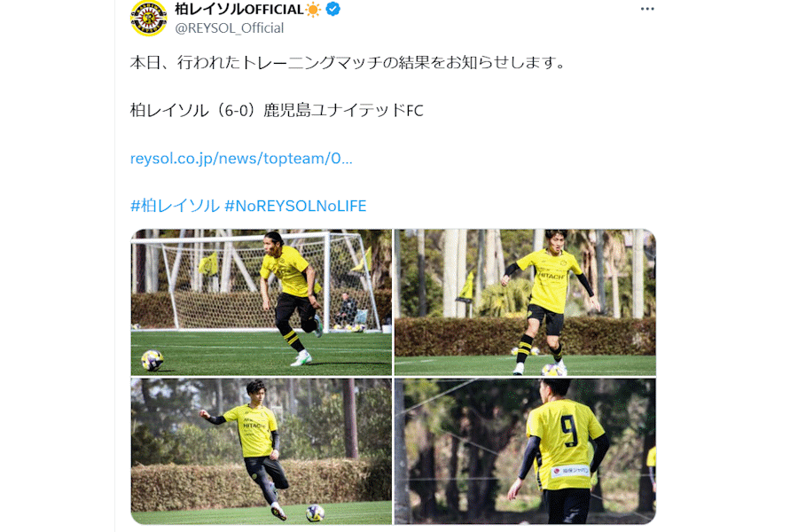Open the #NoREYSOLNoLIFE hashtag
The width and height of the screenshot is (798, 532).
click(x=295, y=206)
